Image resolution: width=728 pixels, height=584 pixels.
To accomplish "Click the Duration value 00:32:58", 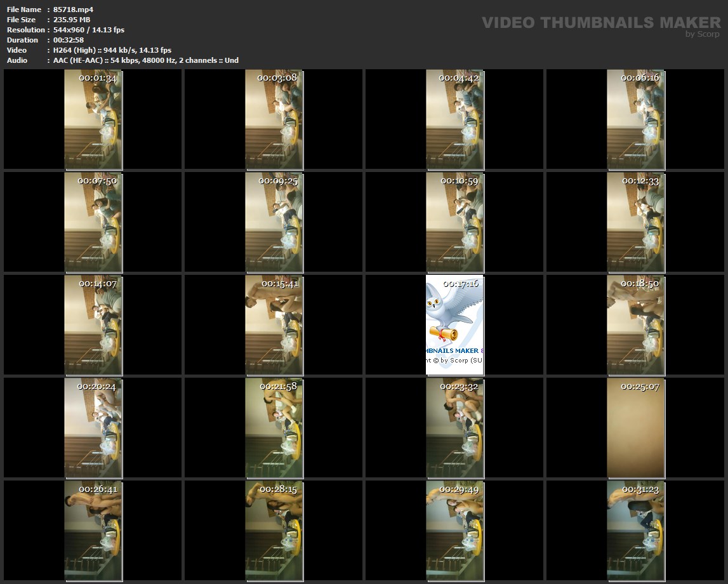I will 69,40.
